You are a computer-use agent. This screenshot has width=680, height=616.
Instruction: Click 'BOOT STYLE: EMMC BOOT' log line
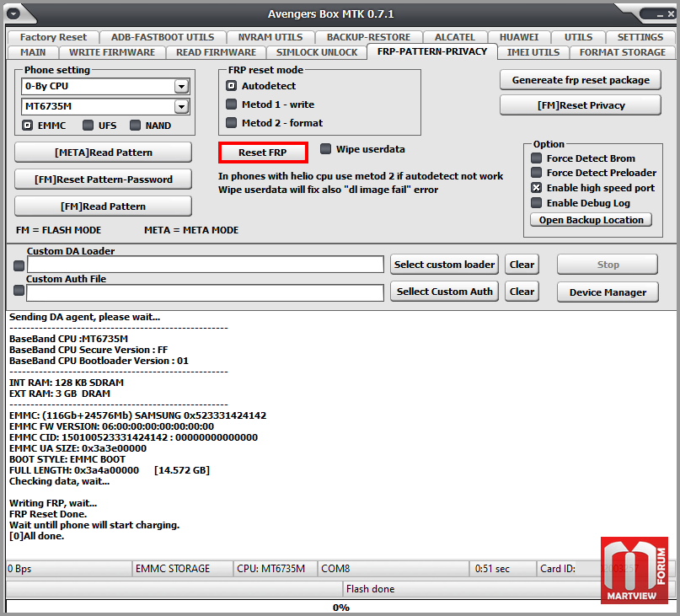point(67,459)
